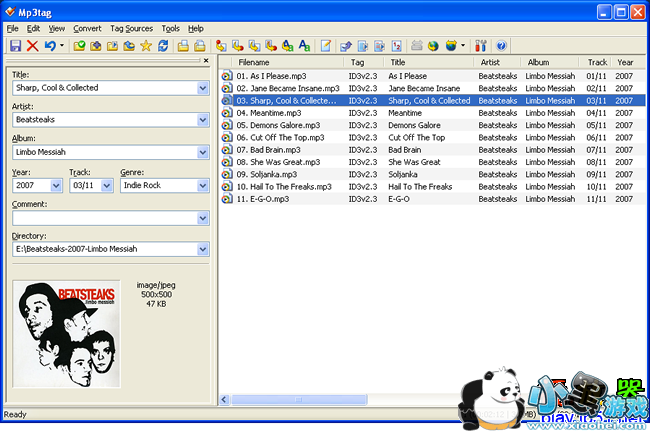The image size is (650, 434).
Task: Open the Options tools icon
Action: (x=480, y=46)
